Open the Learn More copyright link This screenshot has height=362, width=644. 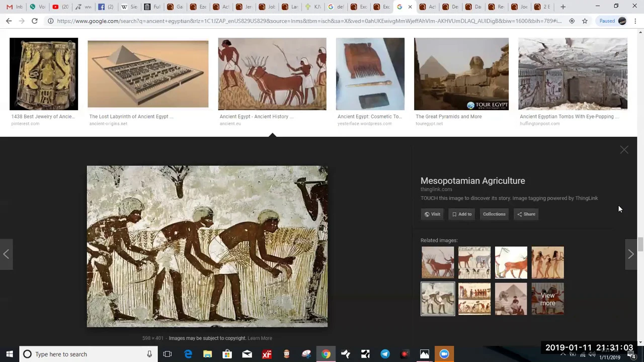[260, 338]
